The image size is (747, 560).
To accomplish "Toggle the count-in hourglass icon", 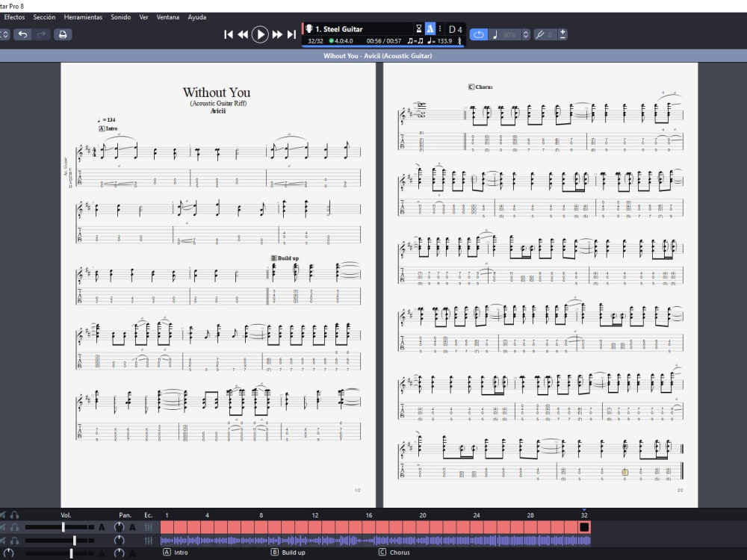I will (419, 29).
